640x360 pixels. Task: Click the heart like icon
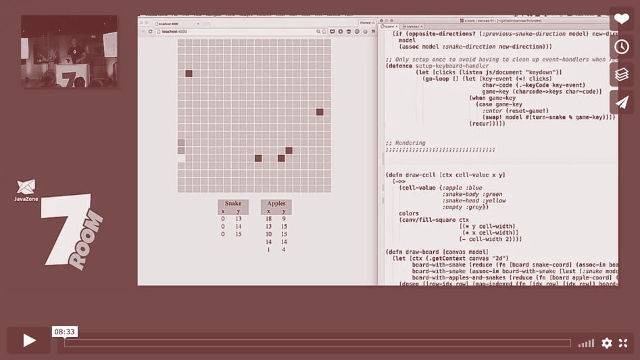(621, 19)
